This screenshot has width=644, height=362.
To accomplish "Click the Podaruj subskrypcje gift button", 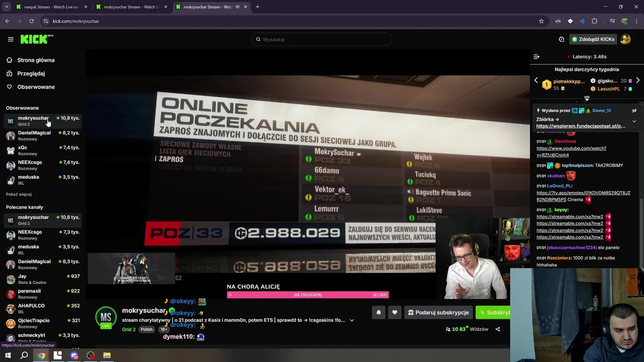I will pyautogui.click(x=438, y=313).
